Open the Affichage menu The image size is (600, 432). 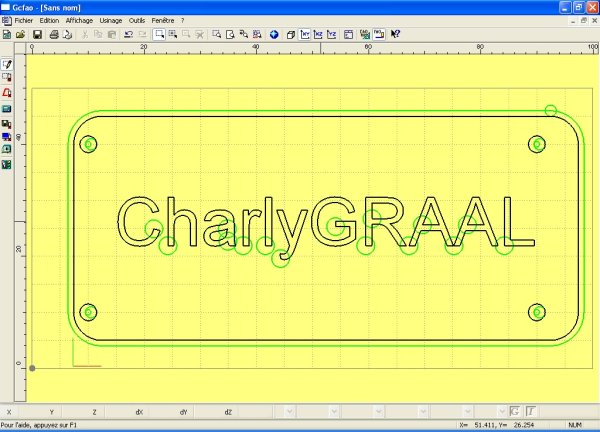pos(79,21)
